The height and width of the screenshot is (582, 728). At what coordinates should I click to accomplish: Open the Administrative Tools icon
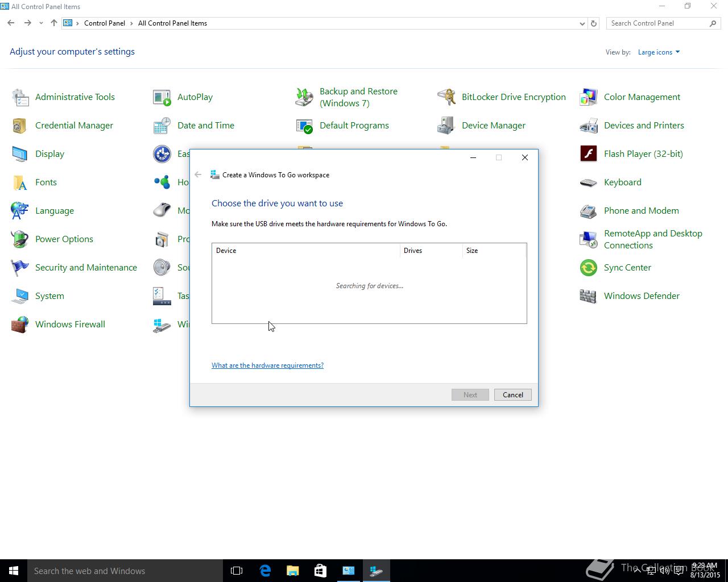click(x=20, y=97)
